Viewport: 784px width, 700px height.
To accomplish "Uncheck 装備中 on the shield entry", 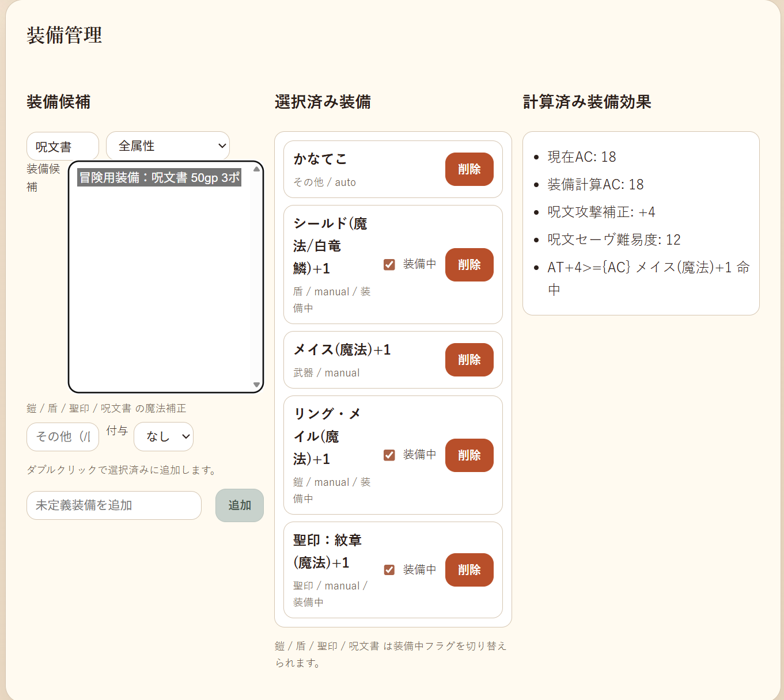I will coord(389,264).
